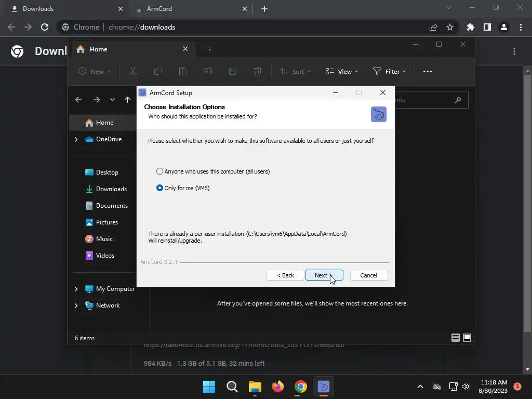Click the Cut icon in File Explorer toolbar
This screenshot has width=532, height=399.
[132, 71]
